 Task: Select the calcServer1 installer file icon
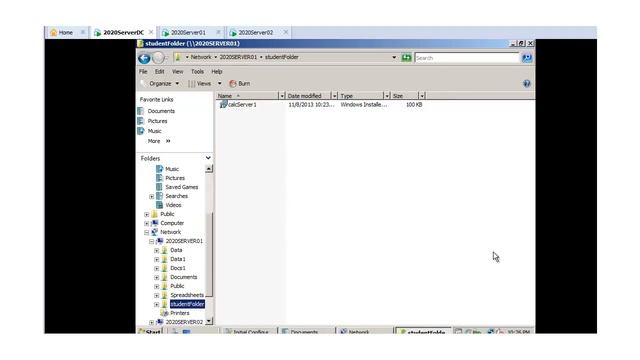[x=223, y=104]
